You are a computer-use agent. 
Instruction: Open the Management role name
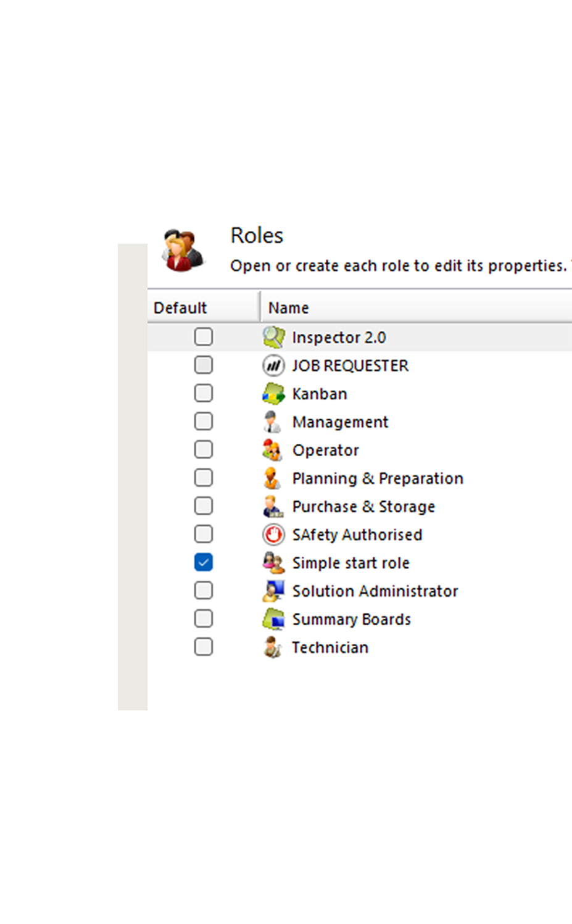341,422
